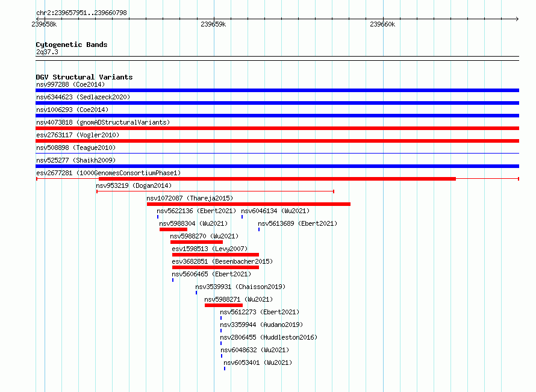Open nsv1072087 (Thareja2015) label

coord(190,198)
